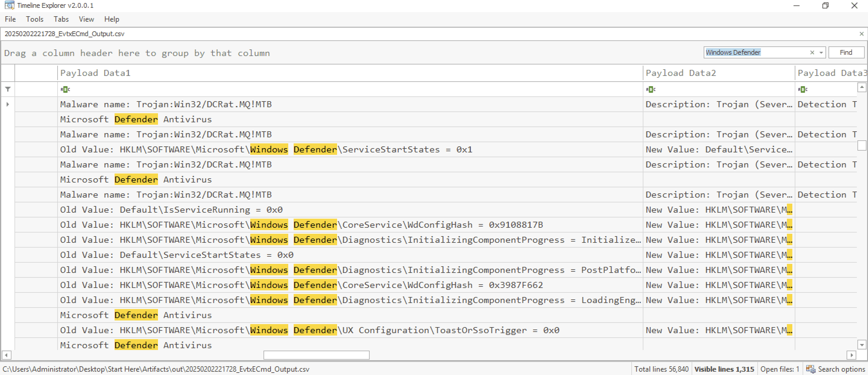
Task: Expand the first row indicator arrow
Action: click(8, 104)
